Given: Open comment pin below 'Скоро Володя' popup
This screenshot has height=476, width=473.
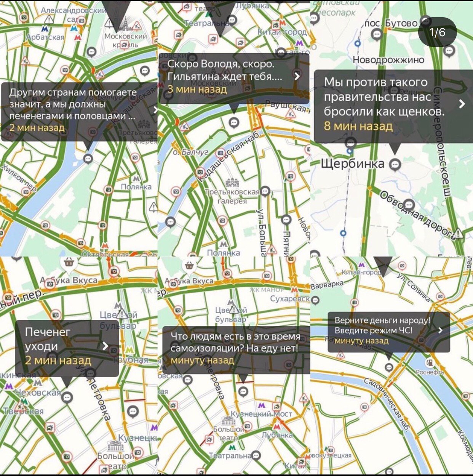Looking at the screenshot, I should pos(234,123).
